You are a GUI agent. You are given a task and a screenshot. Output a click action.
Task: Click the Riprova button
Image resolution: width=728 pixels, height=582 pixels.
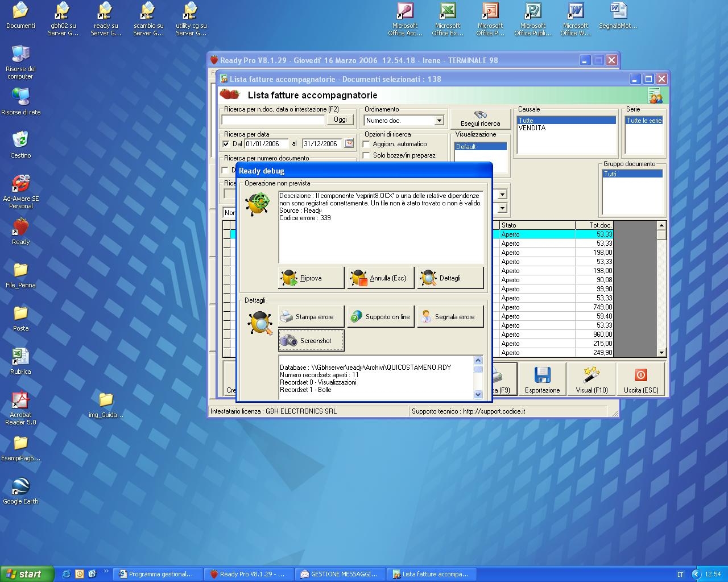pyautogui.click(x=311, y=278)
